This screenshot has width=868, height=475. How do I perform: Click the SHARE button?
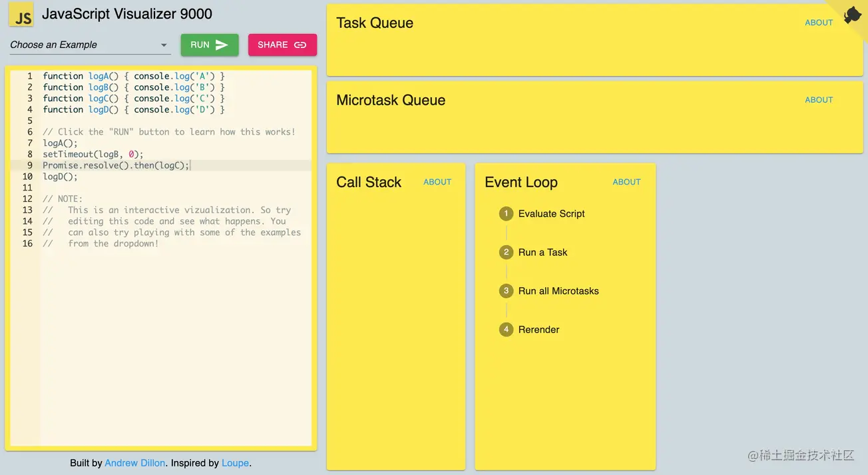pyautogui.click(x=282, y=45)
